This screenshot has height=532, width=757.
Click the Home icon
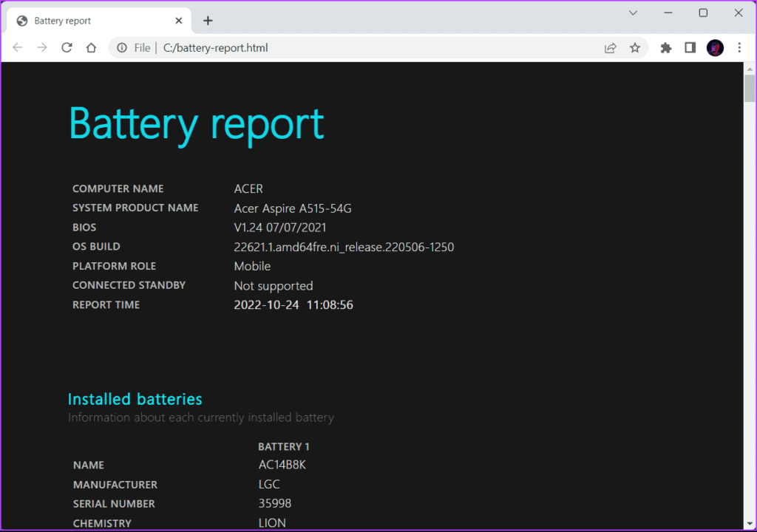pos(91,47)
